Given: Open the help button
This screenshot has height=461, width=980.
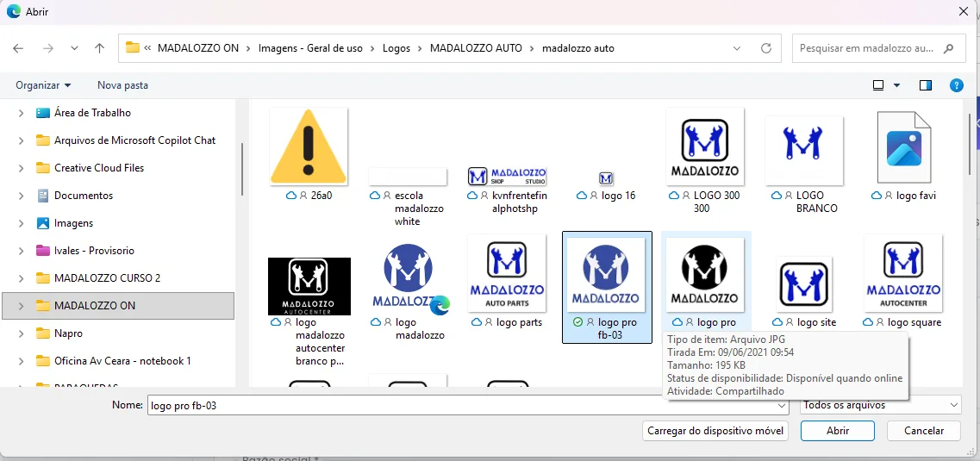Looking at the screenshot, I should (x=956, y=85).
